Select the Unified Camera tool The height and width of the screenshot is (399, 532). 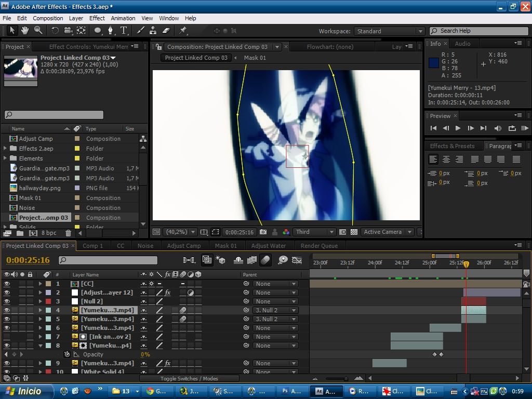[x=68, y=31]
